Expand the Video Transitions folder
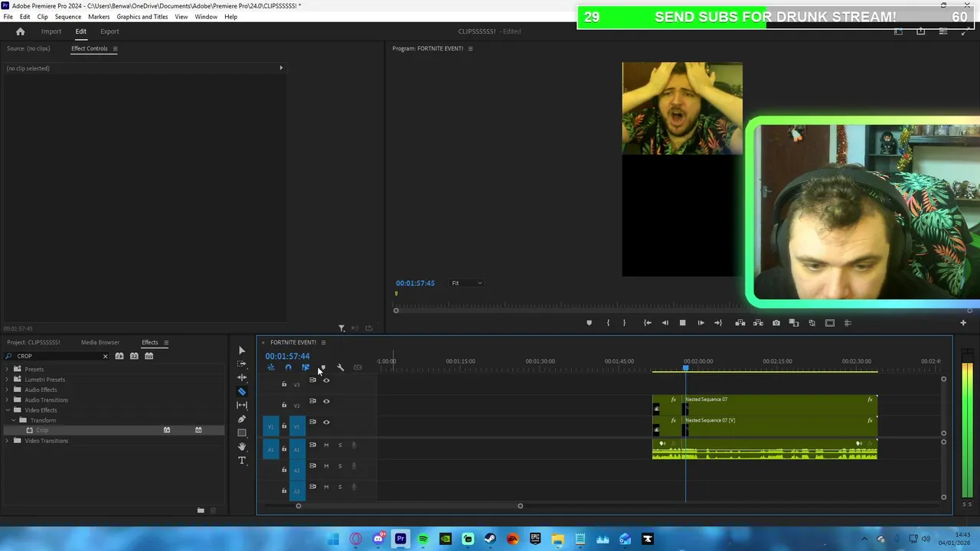This screenshot has height=551, width=980. 8,441
